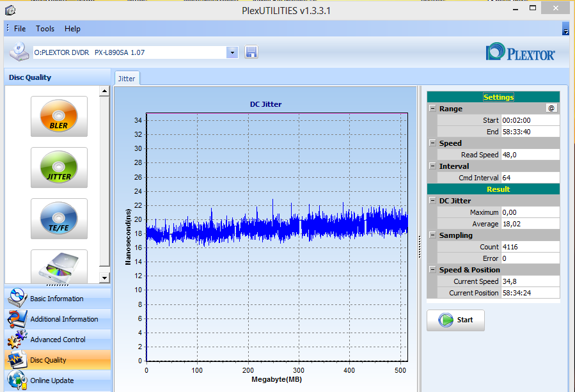
Task: Click the Plextor logo
Action: [x=520, y=52]
